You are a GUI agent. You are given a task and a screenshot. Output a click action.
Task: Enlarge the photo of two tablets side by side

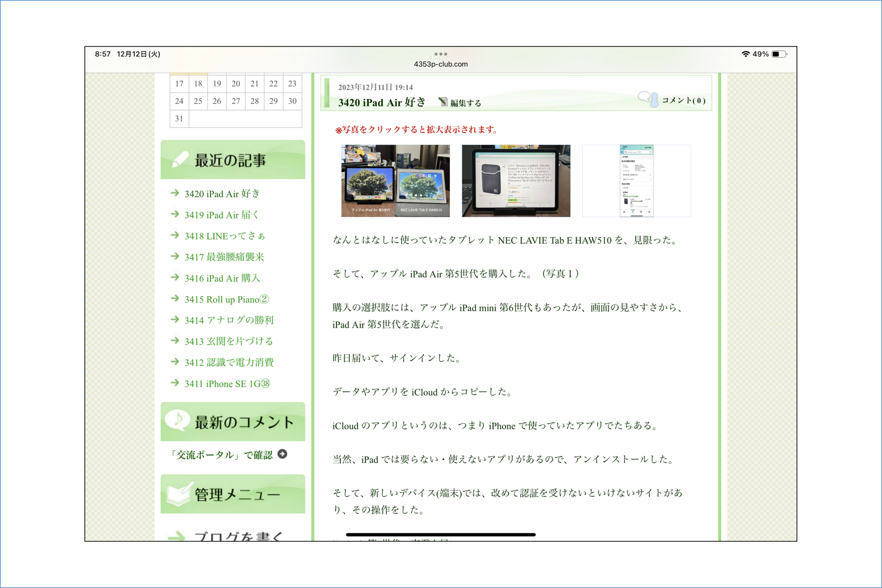[396, 181]
